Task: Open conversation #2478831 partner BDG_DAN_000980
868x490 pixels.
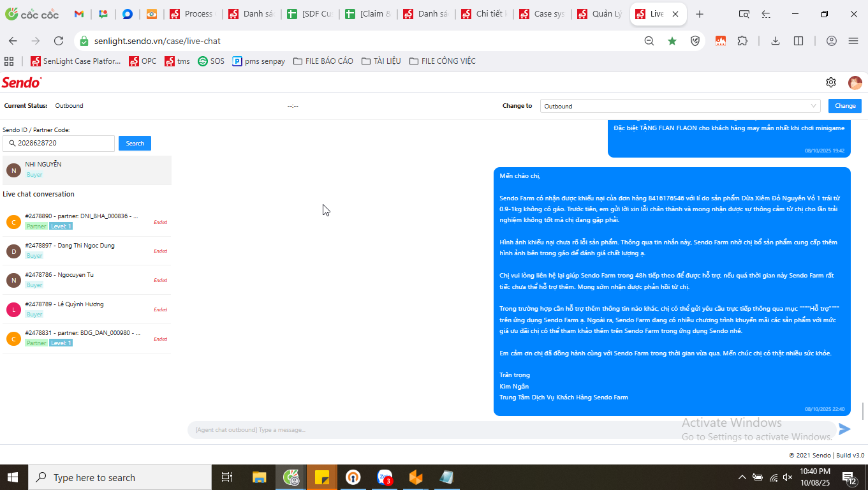Action: (x=87, y=339)
